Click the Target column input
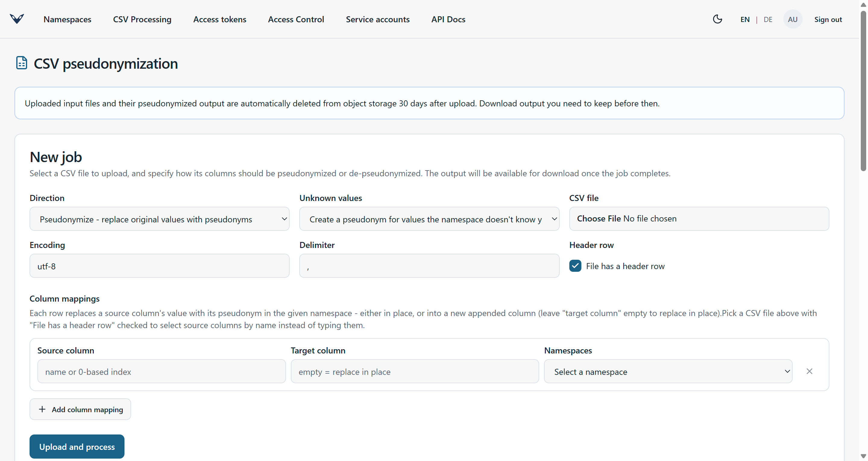Screen dimensions: 868x461 415,371
